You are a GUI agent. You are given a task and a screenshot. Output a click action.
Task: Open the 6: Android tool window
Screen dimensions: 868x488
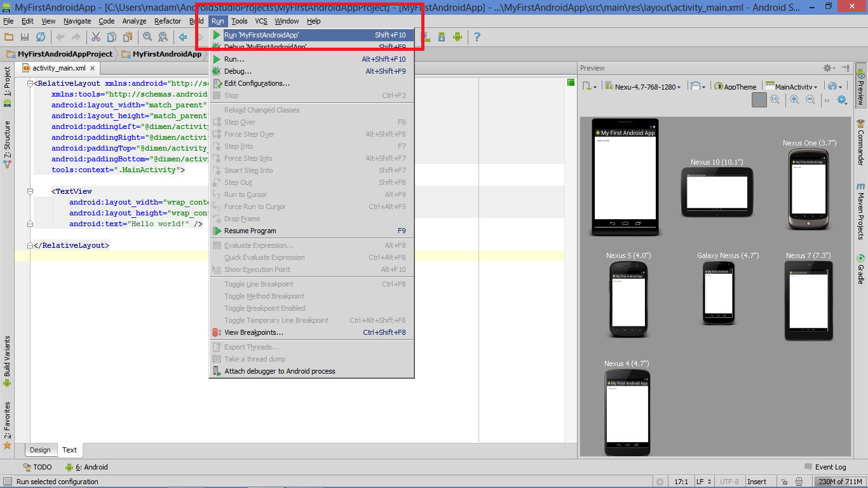tap(86, 467)
